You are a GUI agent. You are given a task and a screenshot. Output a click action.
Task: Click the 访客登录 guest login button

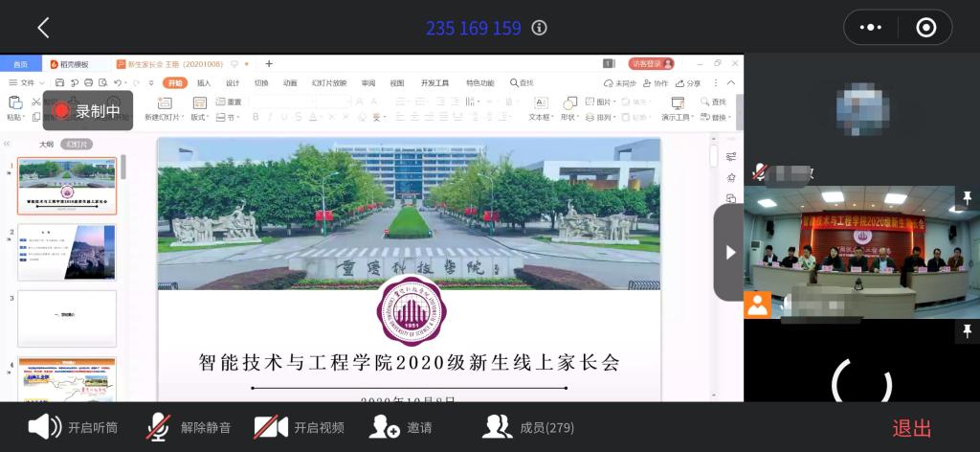pos(651,64)
